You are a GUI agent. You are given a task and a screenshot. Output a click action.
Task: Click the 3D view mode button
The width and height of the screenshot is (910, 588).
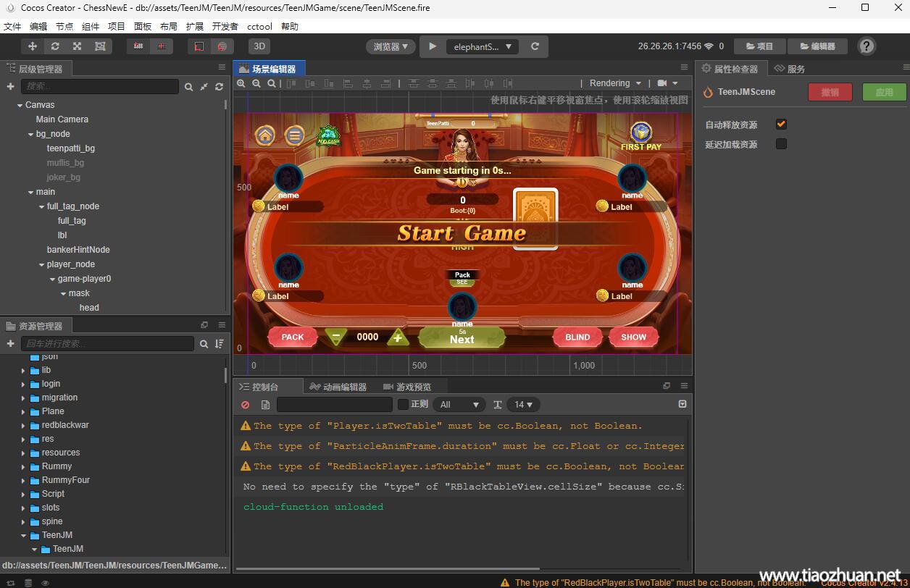[x=259, y=46]
